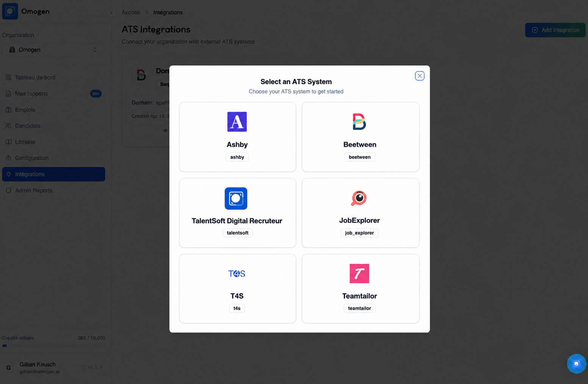Click the ashby tag label

point(237,157)
